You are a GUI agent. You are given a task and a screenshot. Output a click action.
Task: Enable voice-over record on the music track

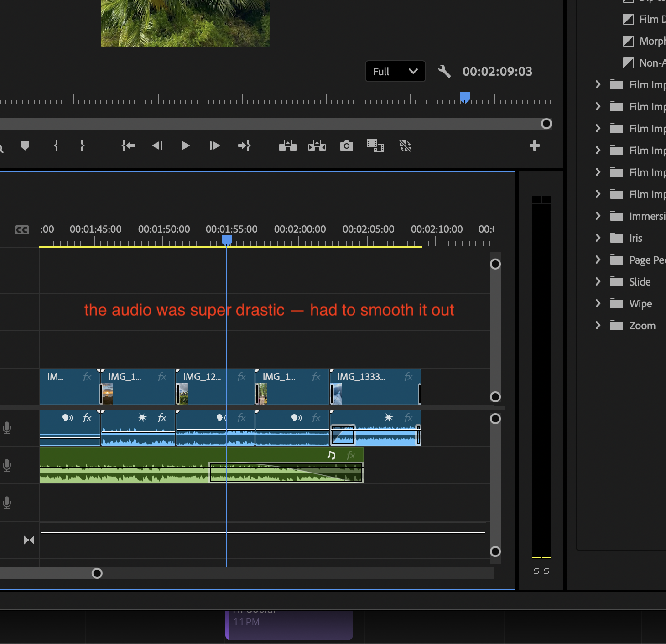7,465
